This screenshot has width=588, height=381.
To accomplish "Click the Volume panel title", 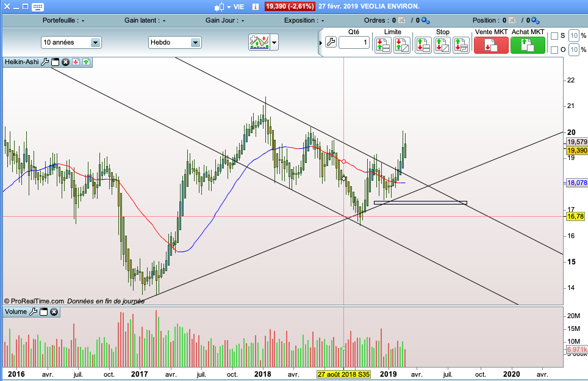I will pyautogui.click(x=16, y=311).
